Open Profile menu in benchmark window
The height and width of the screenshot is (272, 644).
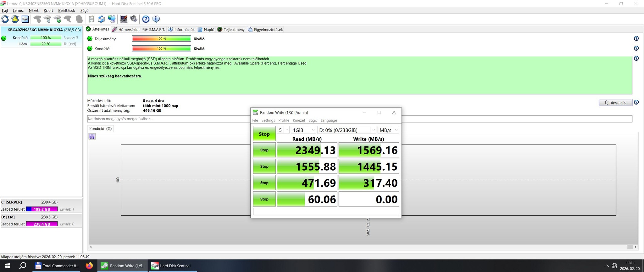tap(284, 120)
